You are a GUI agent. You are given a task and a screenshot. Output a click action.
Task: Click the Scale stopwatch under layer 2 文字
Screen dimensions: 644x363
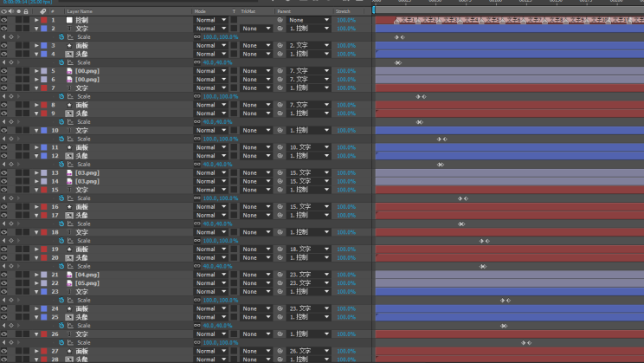(61, 37)
